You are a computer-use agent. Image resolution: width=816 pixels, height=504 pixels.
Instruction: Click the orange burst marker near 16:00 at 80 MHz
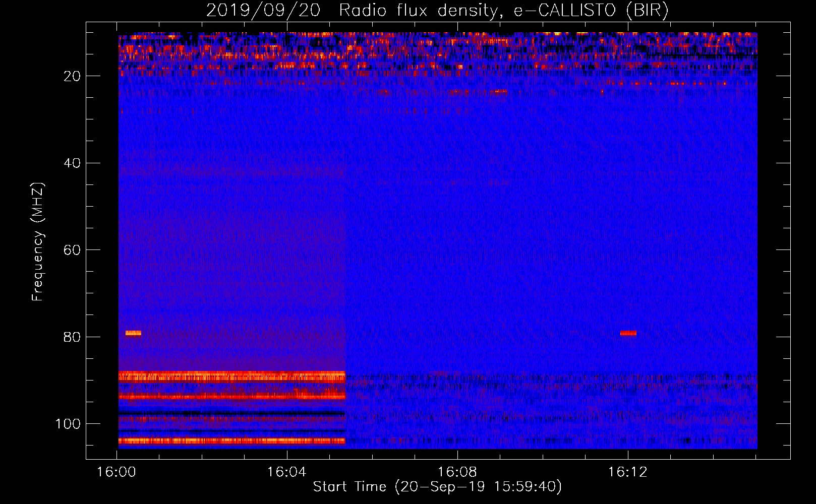pos(133,333)
